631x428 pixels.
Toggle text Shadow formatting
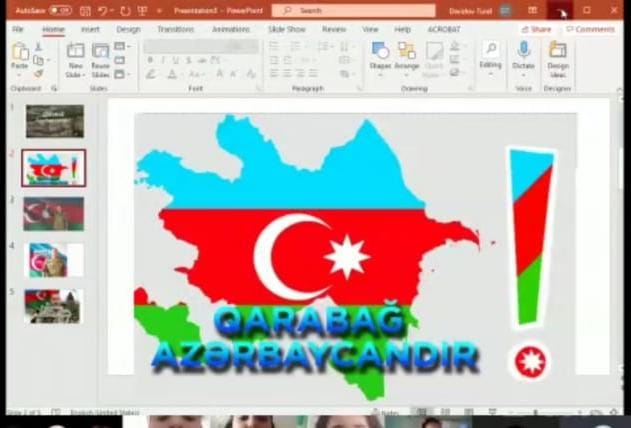pyautogui.click(x=189, y=60)
